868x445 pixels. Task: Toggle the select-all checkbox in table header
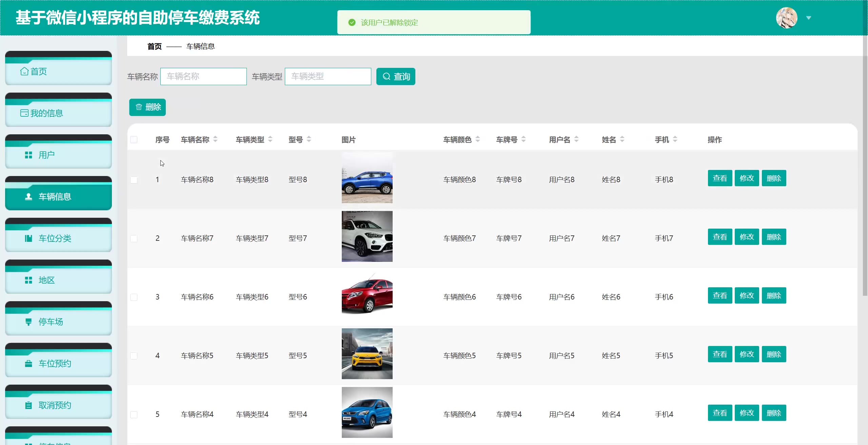134,140
